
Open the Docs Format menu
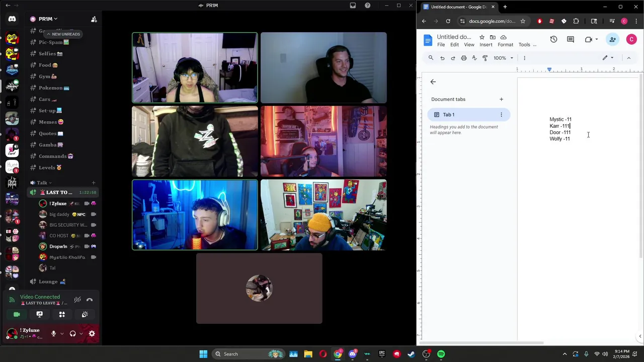505,45
